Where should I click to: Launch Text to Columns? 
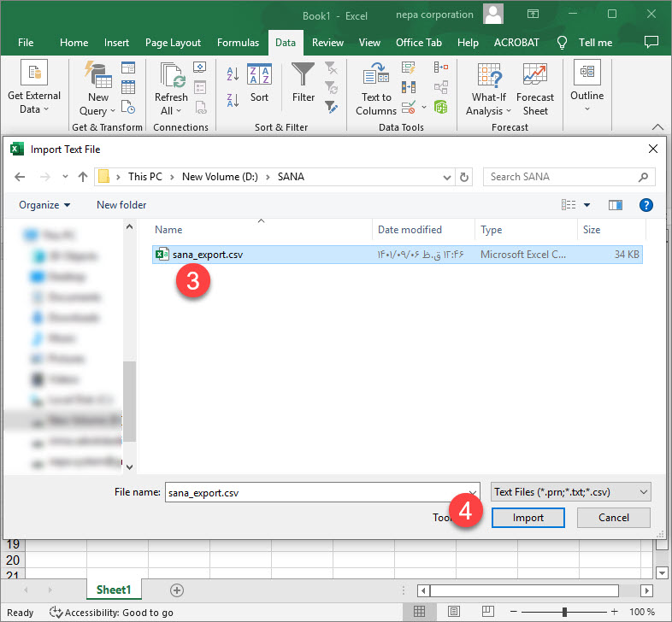pos(376,89)
